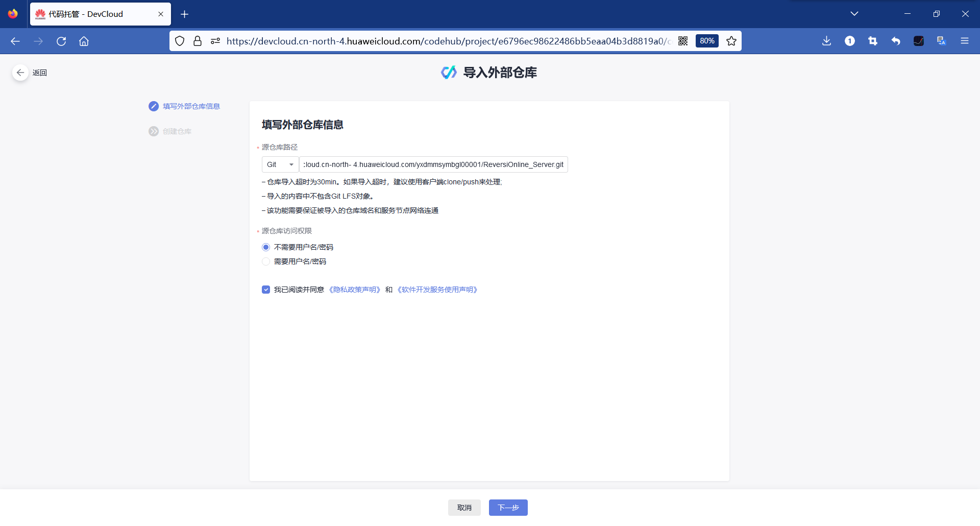The image size is (980, 526).
Task: Click the QR code icon in address bar
Action: click(x=683, y=41)
